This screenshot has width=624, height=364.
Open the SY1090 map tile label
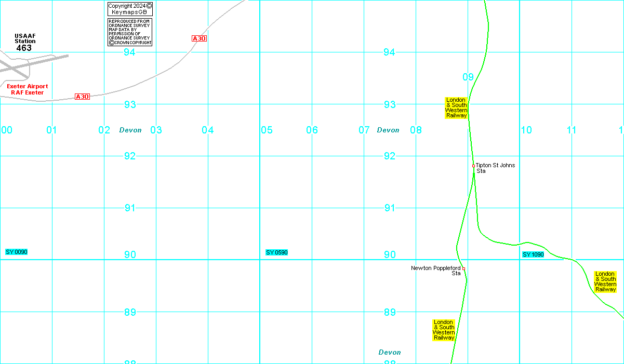(533, 254)
